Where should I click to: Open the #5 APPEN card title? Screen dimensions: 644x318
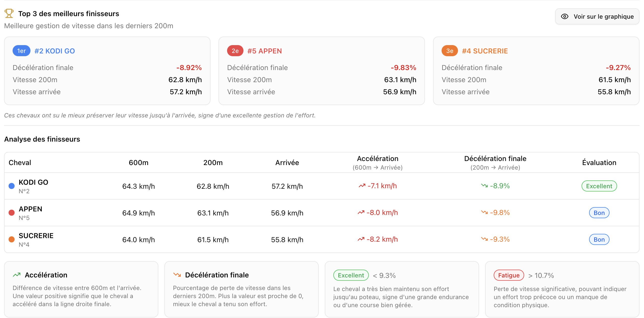264,51
